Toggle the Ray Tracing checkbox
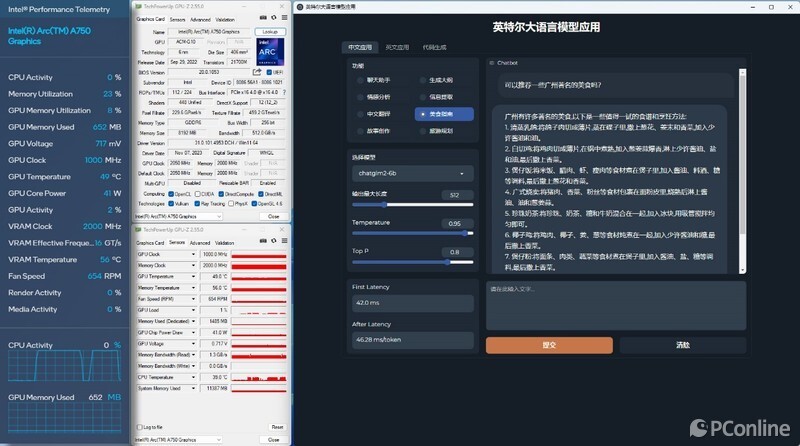Image resolution: width=800 pixels, height=446 pixels. tap(197, 204)
